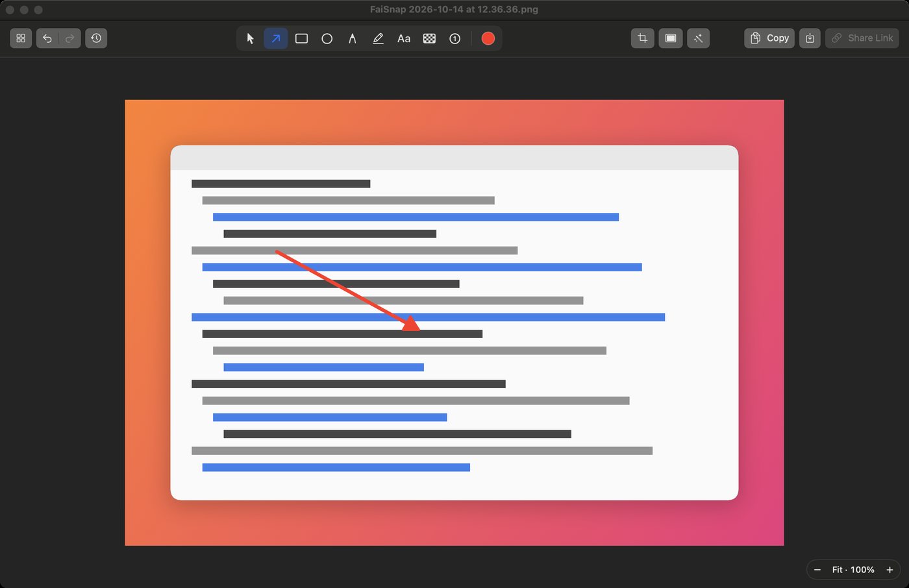Select the Arrow annotation tool
The height and width of the screenshot is (588, 909).
276,38
